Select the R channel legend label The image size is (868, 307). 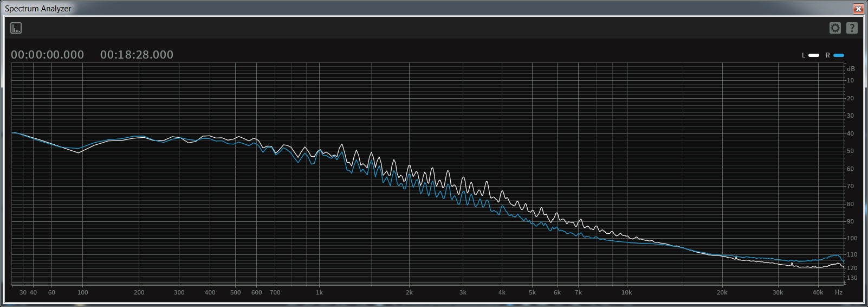827,55
